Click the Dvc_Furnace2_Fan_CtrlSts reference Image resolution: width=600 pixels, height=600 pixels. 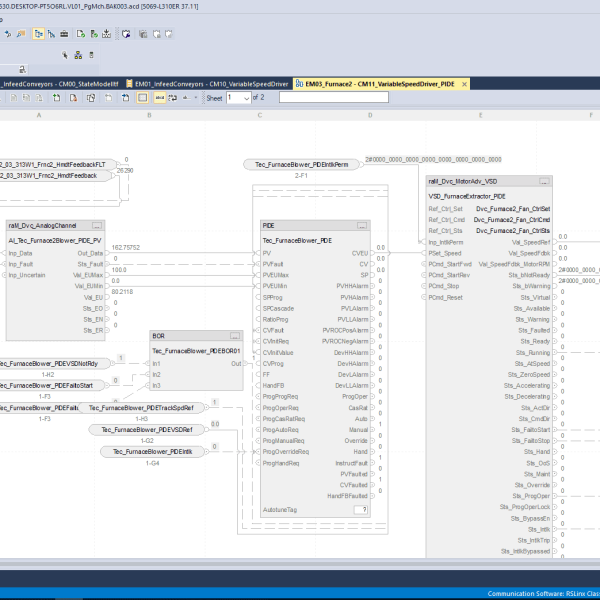tap(513, 231)
